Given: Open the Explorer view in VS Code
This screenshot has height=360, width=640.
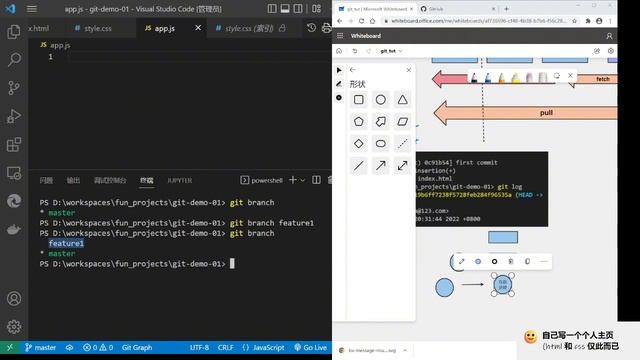Looking at the screenshot, I should (x=14, y=31).
